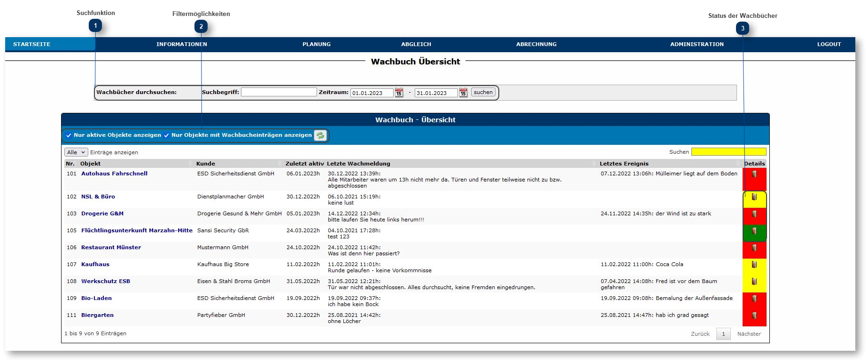The image size is (868, 363).
Task: Click the start date field 01.01.2023
Action: coord(372,93)
